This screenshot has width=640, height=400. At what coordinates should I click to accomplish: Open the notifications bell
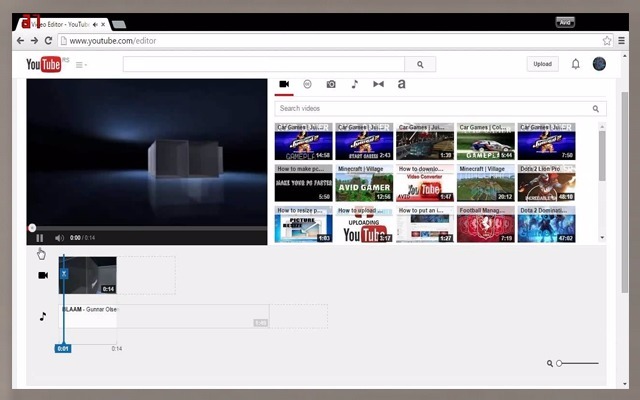tap(575, 64)
